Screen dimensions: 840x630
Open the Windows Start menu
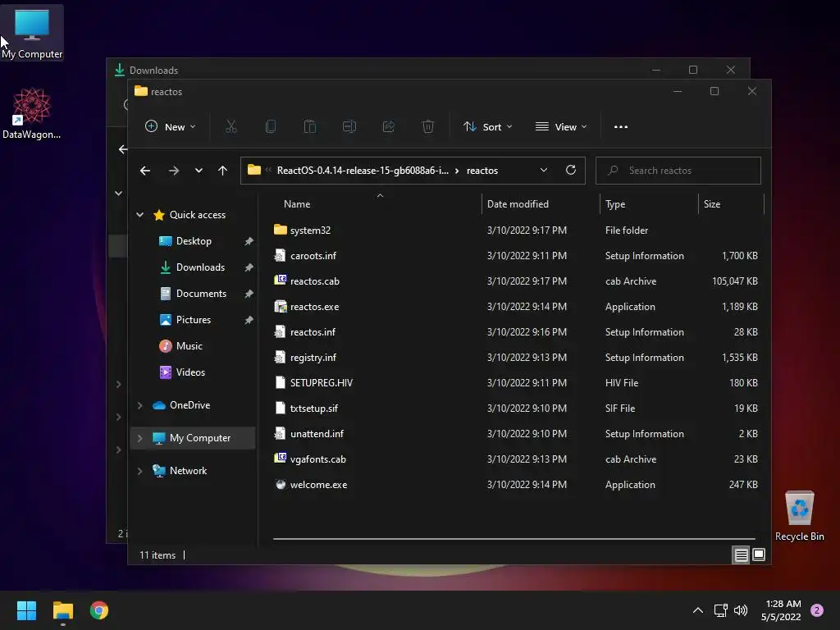[26, 610]
